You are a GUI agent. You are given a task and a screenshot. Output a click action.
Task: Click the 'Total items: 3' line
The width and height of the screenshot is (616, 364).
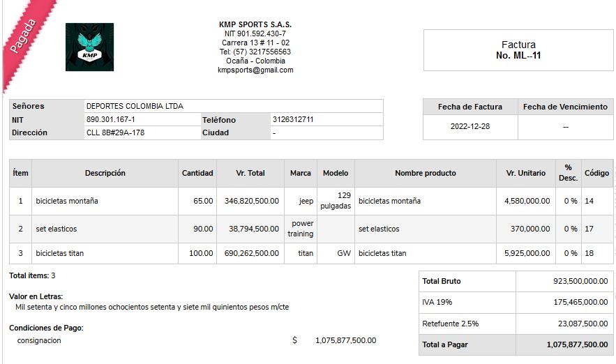(x=32, y=275)
